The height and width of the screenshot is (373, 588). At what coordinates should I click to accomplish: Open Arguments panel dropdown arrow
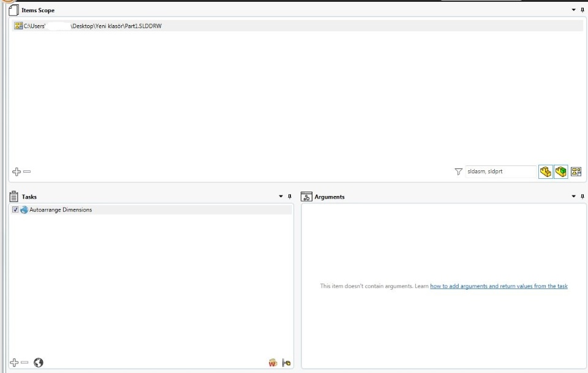tap(573, 196)
